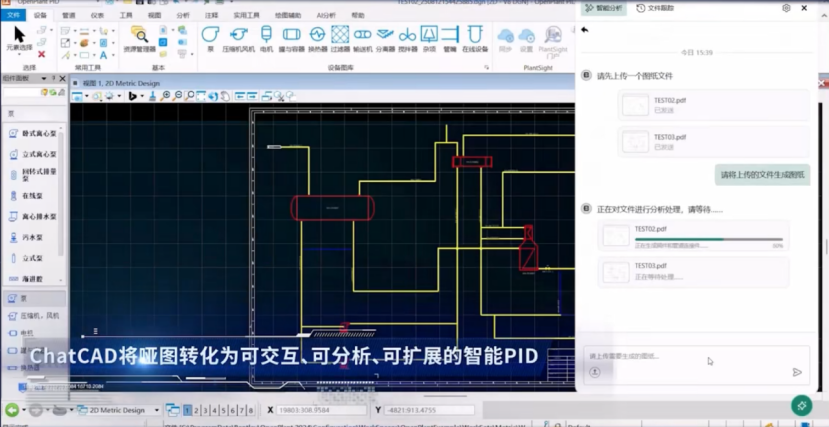
Task: Open the 文件 file menu tab
Action: coord(13,16)
